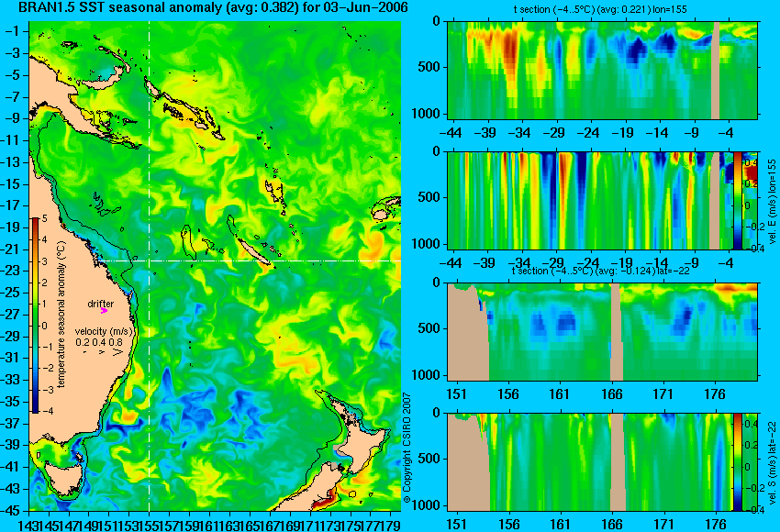The image size is (780, 532).
Task: Click the vel. S color bar for lat=-22
Action: click(x=738, y=462)
